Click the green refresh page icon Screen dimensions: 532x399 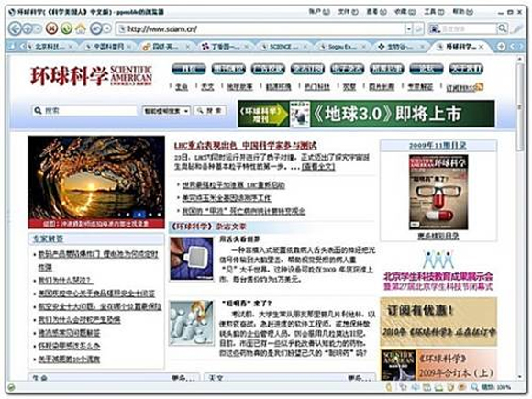pyautogui.click(x=66, y=28)
